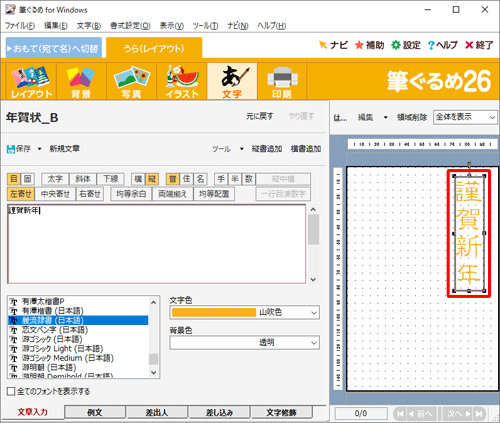This screenshot has width=500, height=423.
Task: Open the 背景色 透明 dropdown
Action: tap(244, 343)
